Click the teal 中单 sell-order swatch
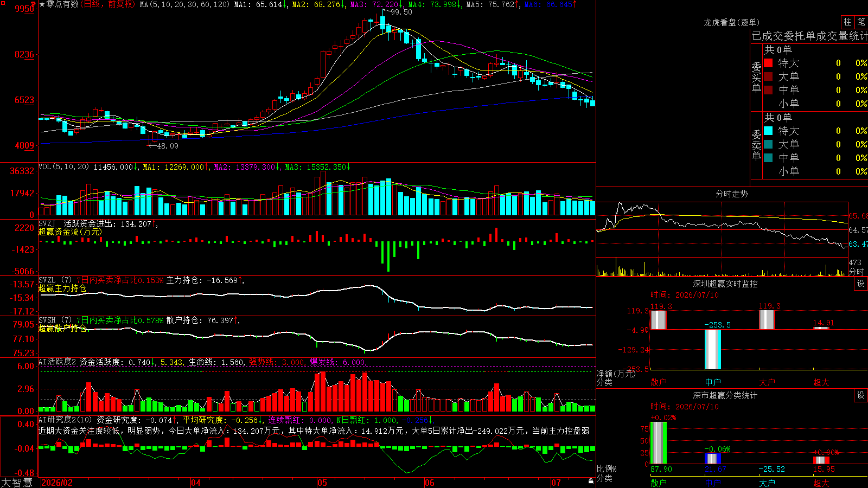 (x=768, y=158)
